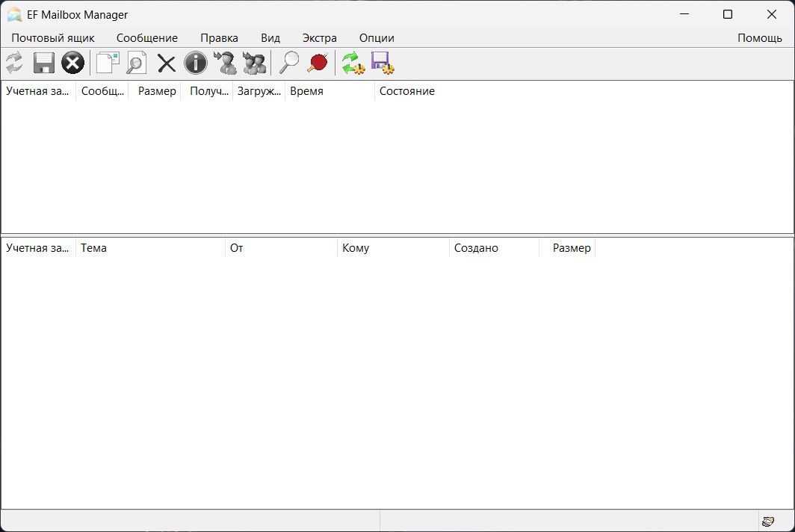Click the Создано column header
This screenshot has height=532, width=795.
tap(476, 248)
